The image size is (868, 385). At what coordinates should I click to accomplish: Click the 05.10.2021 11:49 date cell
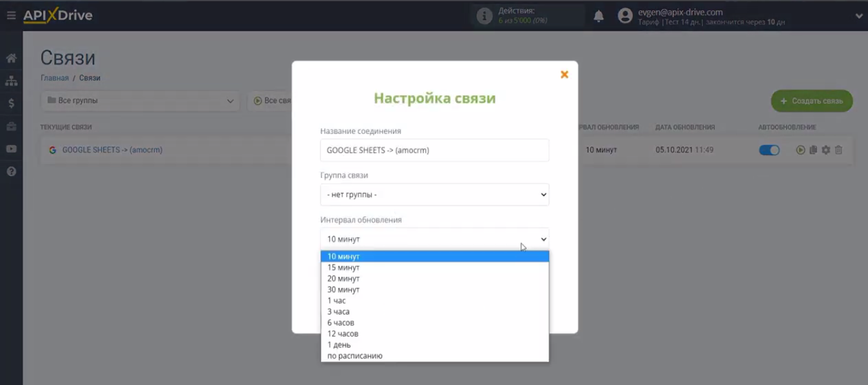684,150
